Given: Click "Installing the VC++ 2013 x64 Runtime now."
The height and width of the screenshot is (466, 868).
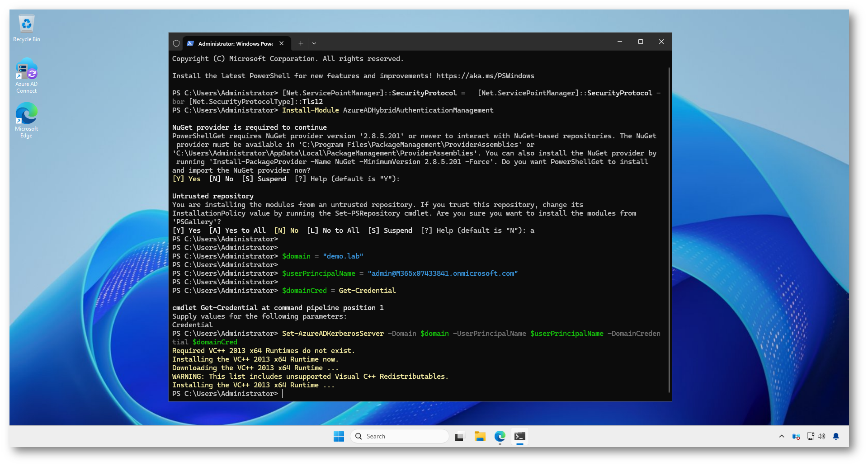Looking at the screenshot, I should (x=255, y=359).
